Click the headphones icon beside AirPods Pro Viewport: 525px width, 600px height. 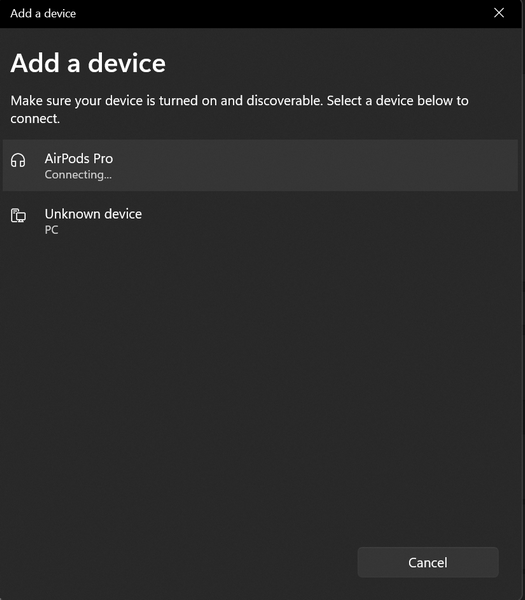coord(18,160)
